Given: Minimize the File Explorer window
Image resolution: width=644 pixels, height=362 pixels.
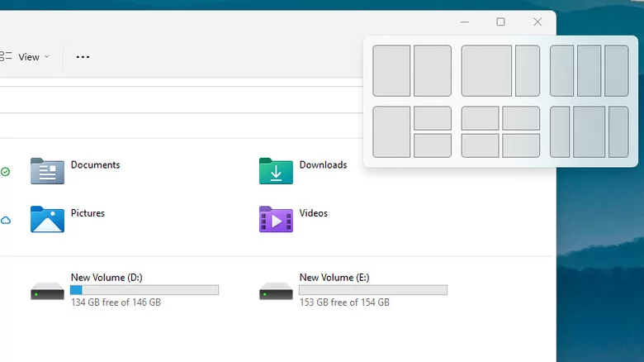Looking at the screenshot, I should point(465,22).
